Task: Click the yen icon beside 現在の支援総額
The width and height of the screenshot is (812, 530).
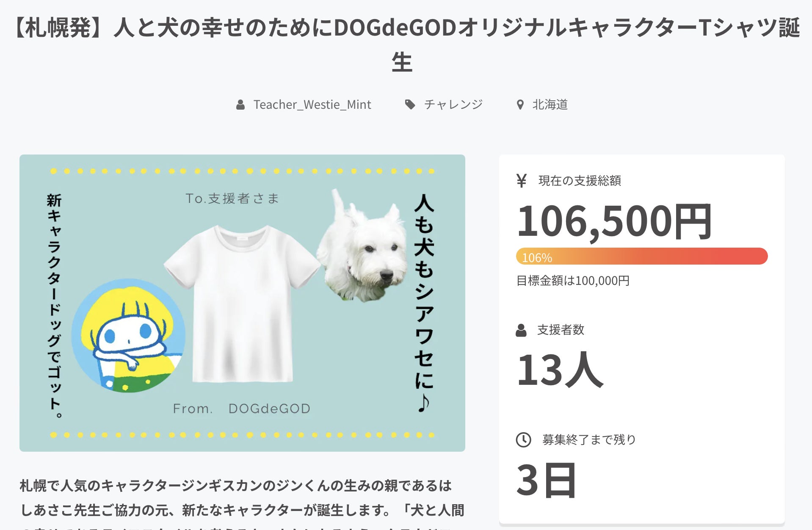Action: 522,181
